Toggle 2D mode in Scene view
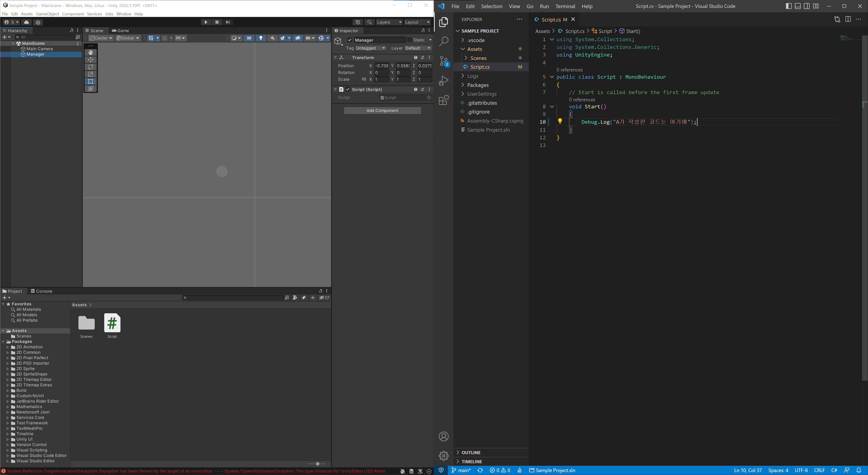This screenshot has height=475, width=868. click(249, 38)
